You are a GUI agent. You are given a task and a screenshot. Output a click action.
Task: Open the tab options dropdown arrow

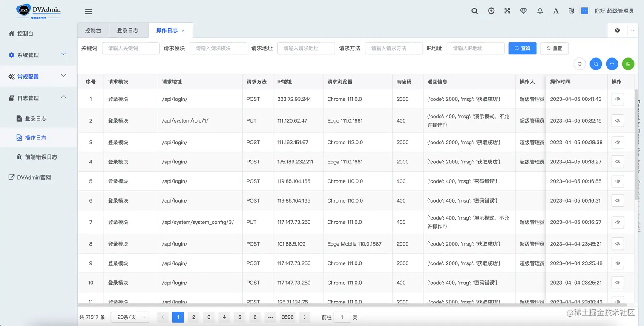[633, 30]
